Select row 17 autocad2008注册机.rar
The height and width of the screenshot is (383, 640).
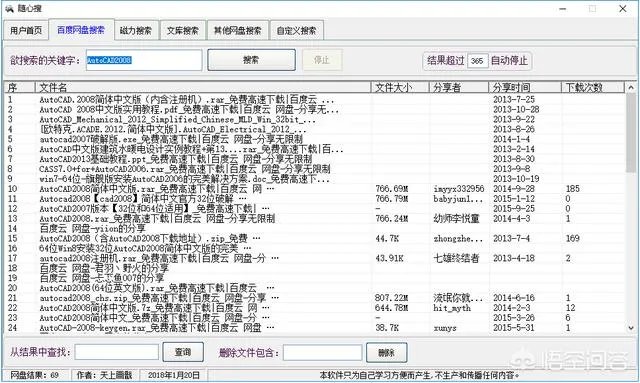click(315, 258)
